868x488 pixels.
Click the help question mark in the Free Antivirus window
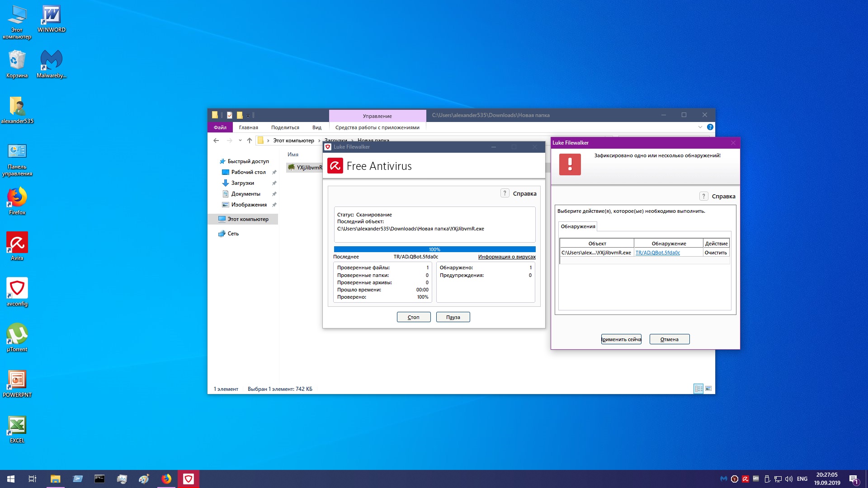click(505, 193)
